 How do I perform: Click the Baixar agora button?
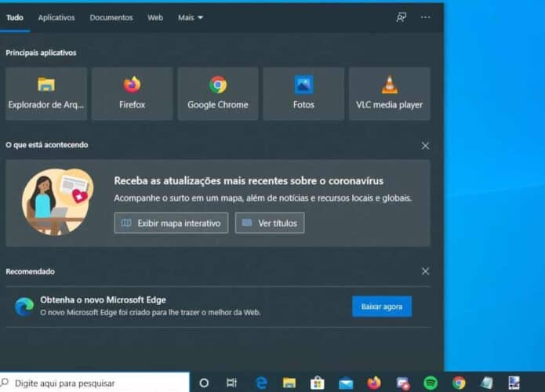tap(382, 307)
